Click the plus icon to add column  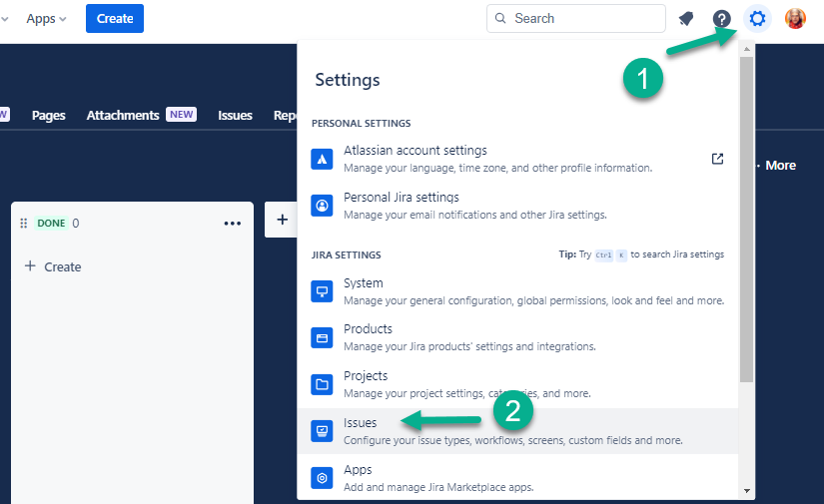click(x=282, y=220)
